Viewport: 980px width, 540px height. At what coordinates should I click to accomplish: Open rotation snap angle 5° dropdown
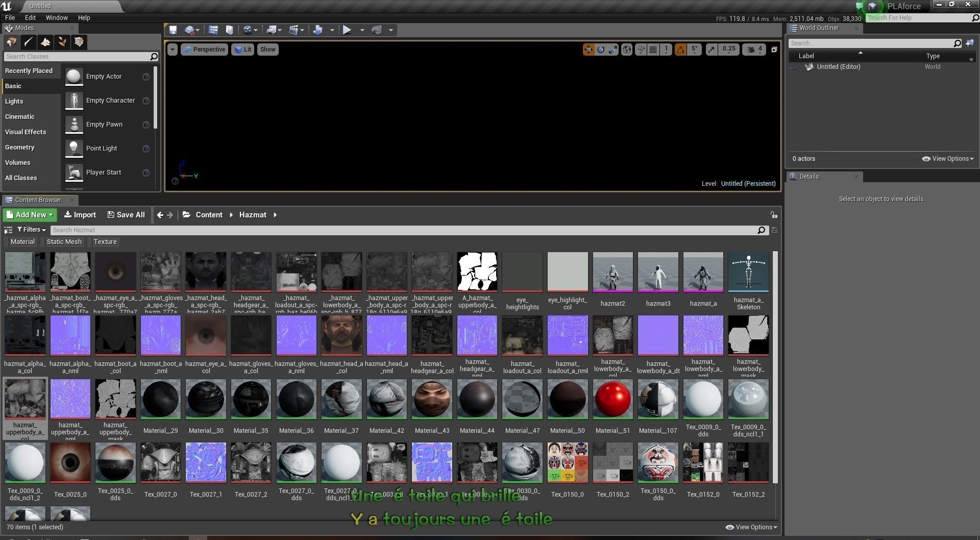click(695, 50)
